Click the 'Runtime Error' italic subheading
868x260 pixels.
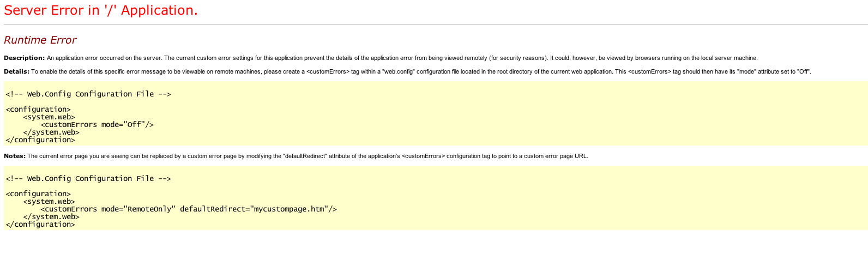tap(40, 40)
